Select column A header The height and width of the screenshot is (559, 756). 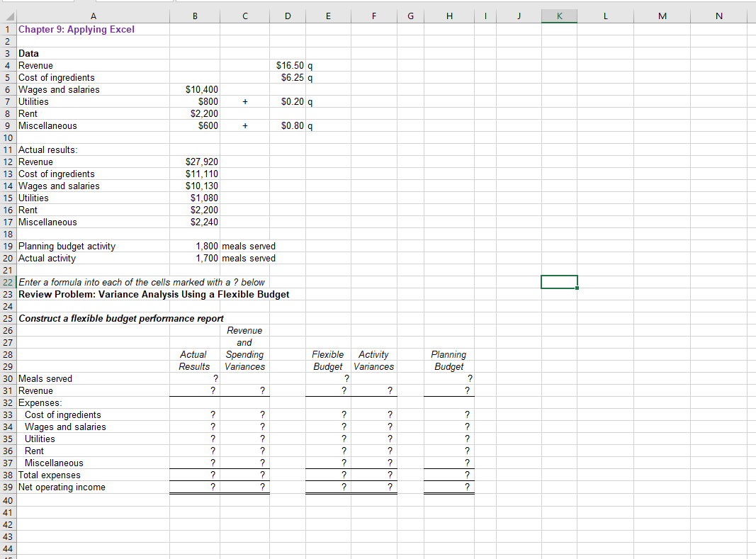click(93, 16)
